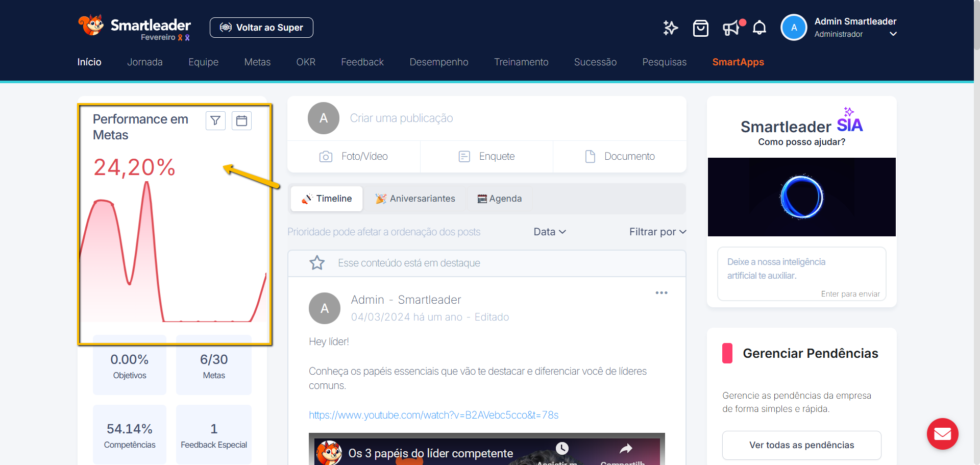The image size is (980, 465).
Task: Open the megaphone announcements icon
Action: 731,28
